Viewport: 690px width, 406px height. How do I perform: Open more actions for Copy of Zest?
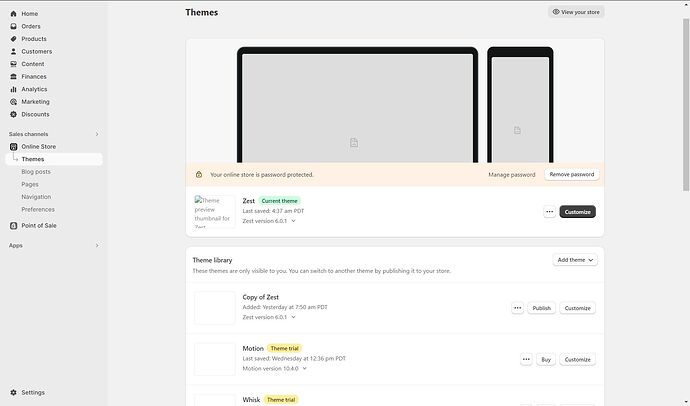(518, 308)
